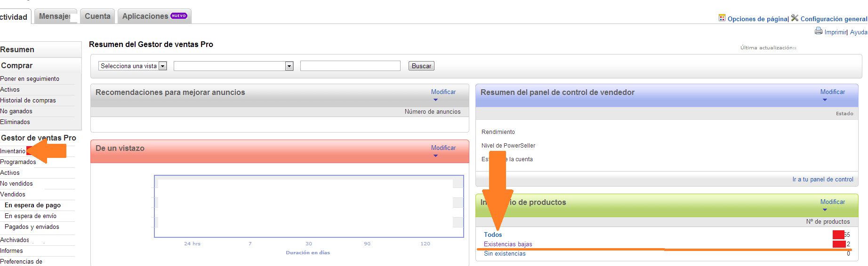Switch to the Cuenta tab
868x266 pixels.
coord(97,16)
